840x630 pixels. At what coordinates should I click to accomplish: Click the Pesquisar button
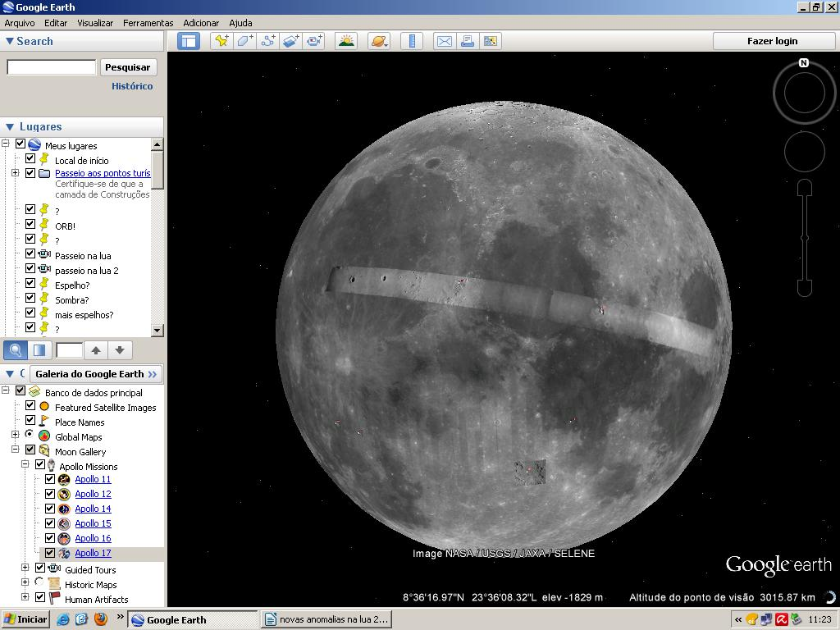pos(128,67)
